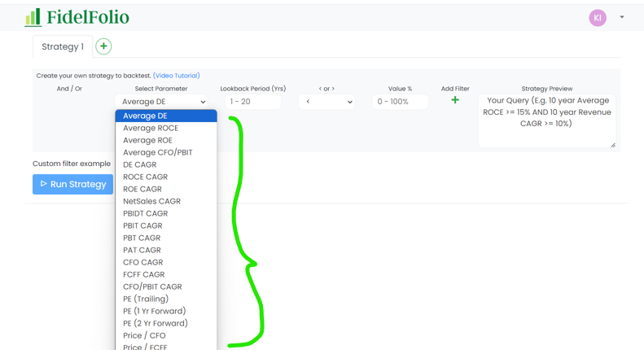Click the Lookback Period input field
This screenshot has height=350, width=644.
tap(252, 102)
